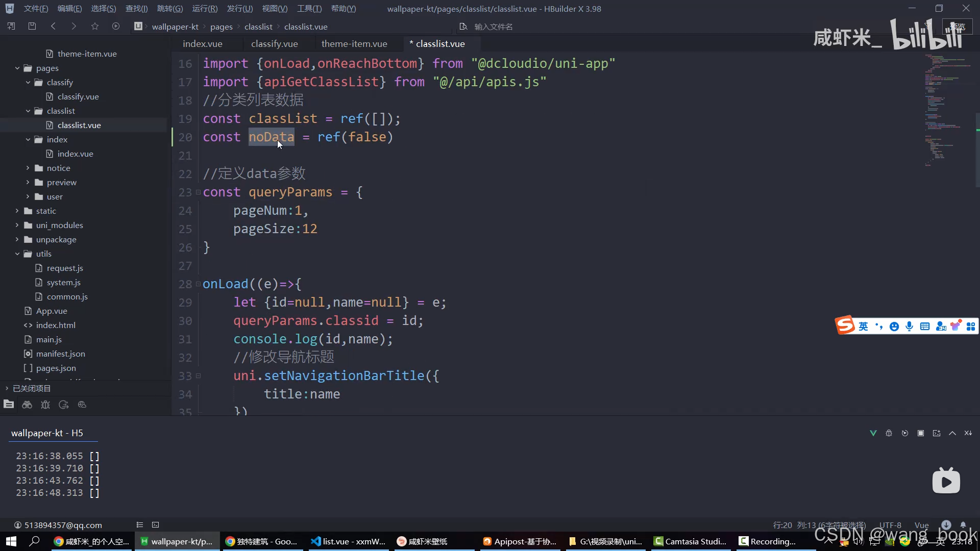Open the 运行(R) menu
The image size is (980, 551).
(205, 9)
